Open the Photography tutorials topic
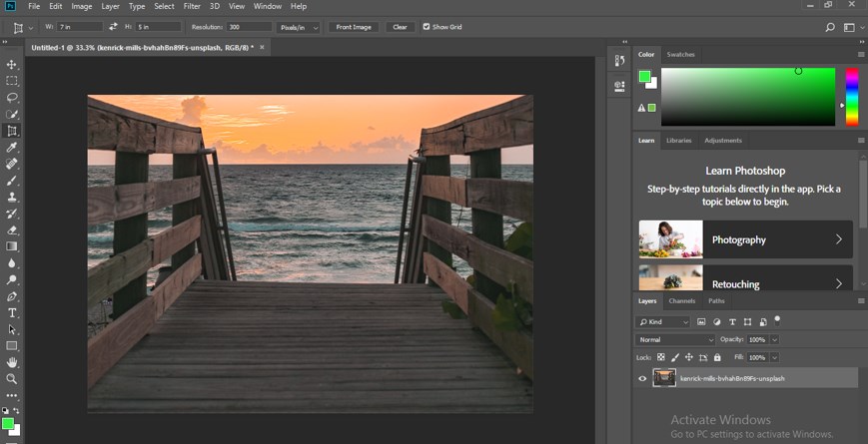Screen dimensions: 868x444 [746, 239]
